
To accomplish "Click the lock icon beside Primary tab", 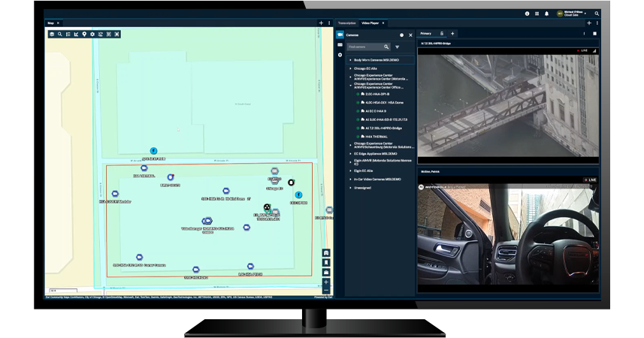I will tap(442, 33).
